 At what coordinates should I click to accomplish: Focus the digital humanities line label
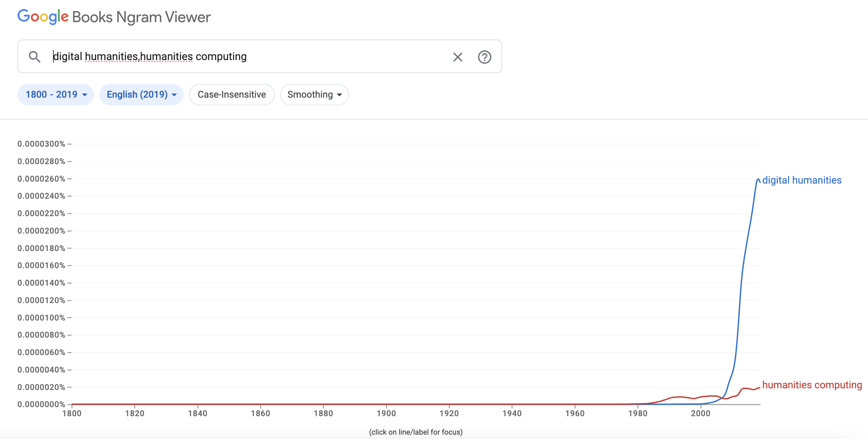801,180
